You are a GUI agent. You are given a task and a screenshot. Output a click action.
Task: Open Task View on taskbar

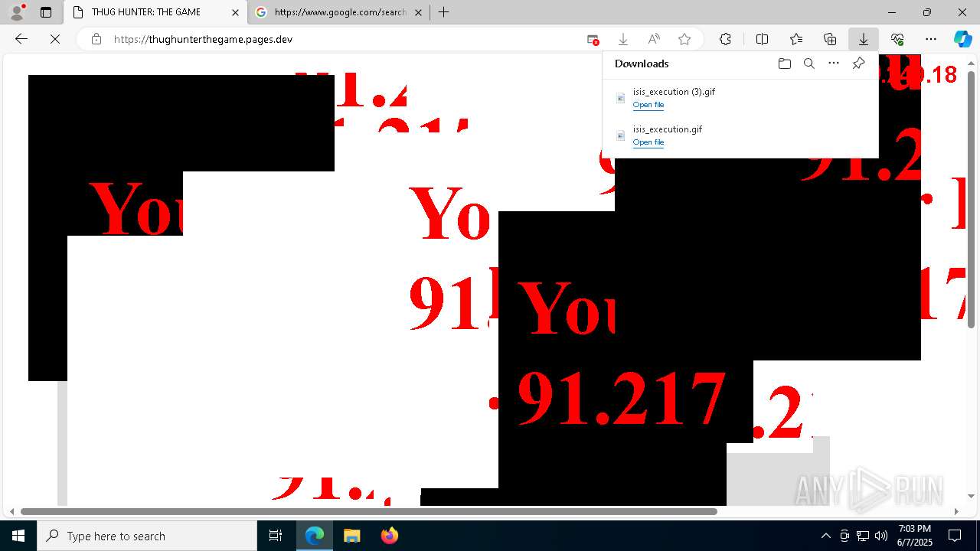click(x=276, y=536)
